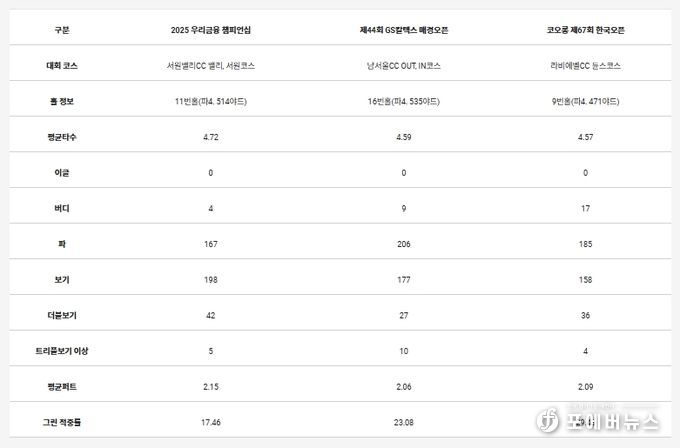The image size is (680, 448).
Task: Select the 구분 column header
Action: tap(63, 30)
